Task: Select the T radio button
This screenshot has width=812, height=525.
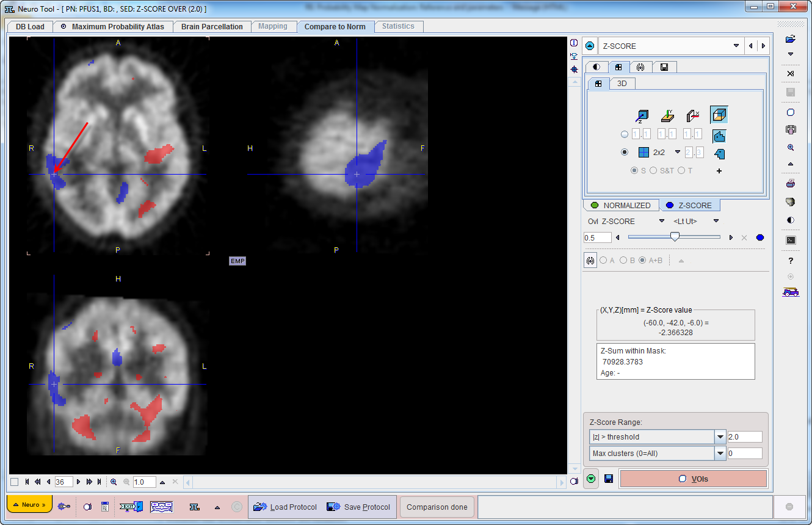Action: pos(681,171)
